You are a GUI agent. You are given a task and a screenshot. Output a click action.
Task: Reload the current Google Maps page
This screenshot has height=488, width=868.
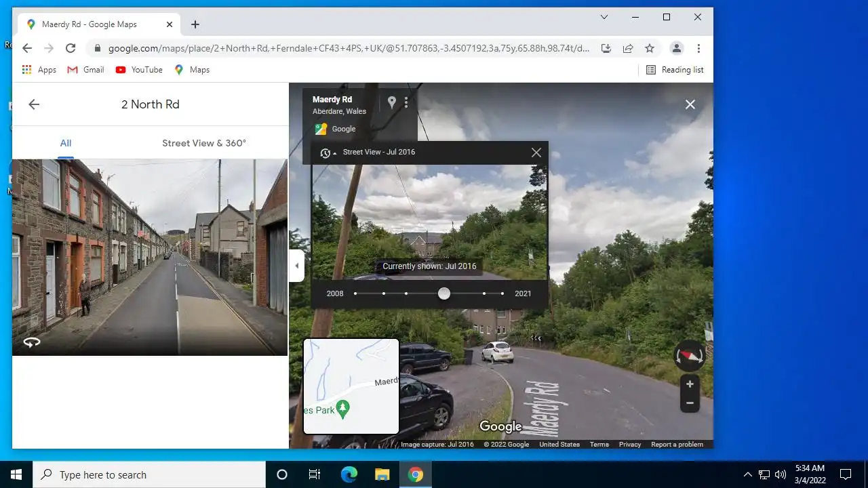coord(71,48)
